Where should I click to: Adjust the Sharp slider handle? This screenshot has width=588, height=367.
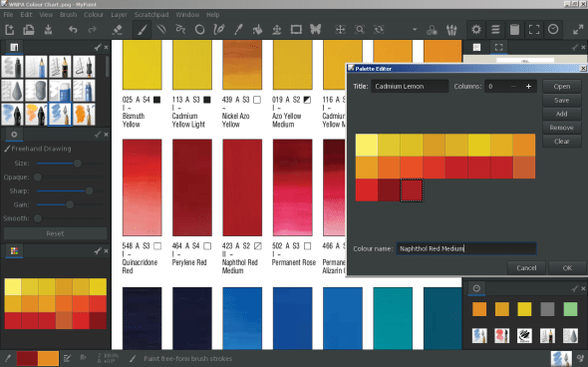pos(89,190)
